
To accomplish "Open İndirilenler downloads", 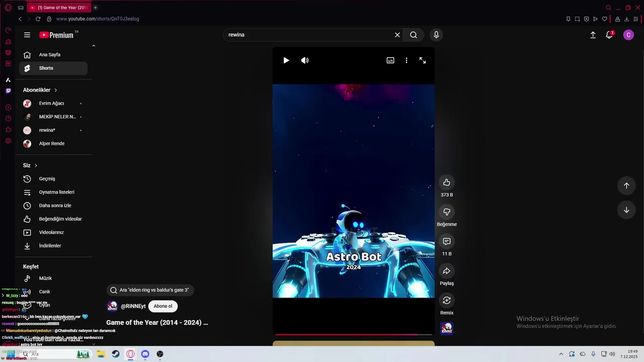I will point(53,246).
